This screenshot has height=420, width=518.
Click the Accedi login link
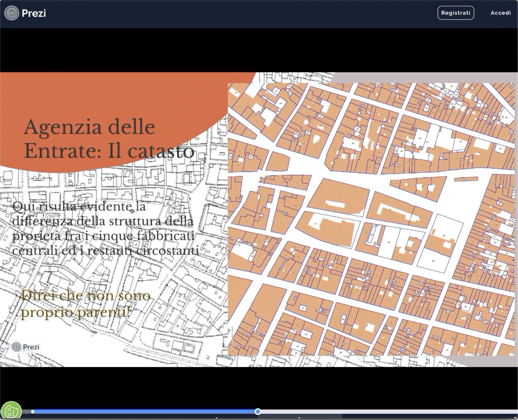tap(500, 13)
